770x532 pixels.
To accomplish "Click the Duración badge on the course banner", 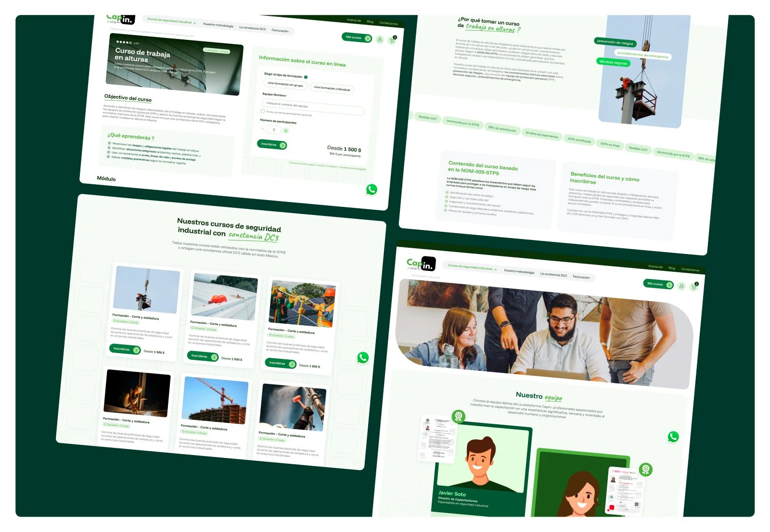I will 217,51.
